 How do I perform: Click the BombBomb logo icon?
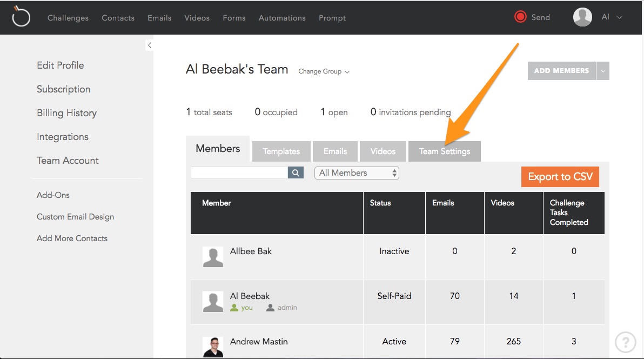21,16
